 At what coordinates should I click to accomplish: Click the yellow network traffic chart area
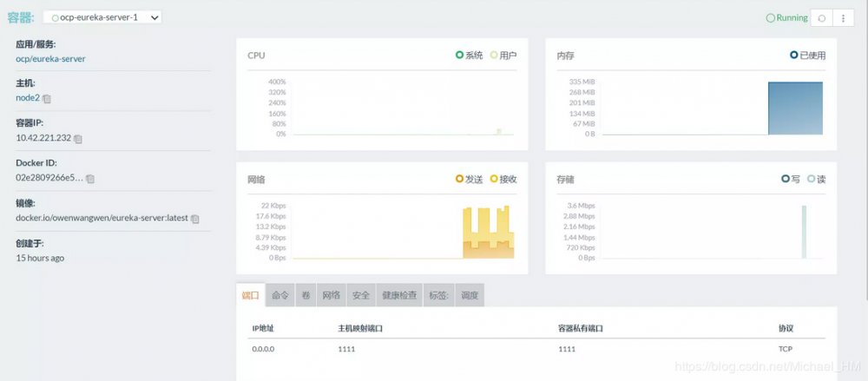488,233
